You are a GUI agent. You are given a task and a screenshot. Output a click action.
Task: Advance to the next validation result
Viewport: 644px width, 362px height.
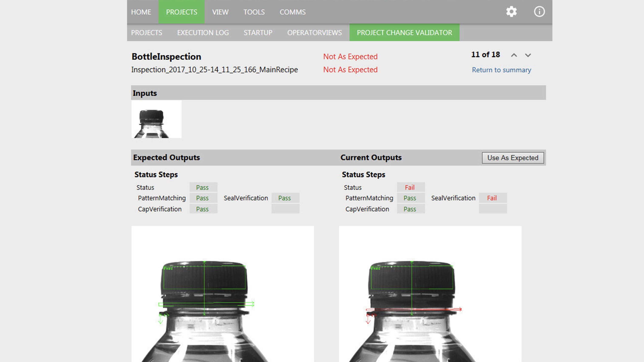[x=528, y=55]
